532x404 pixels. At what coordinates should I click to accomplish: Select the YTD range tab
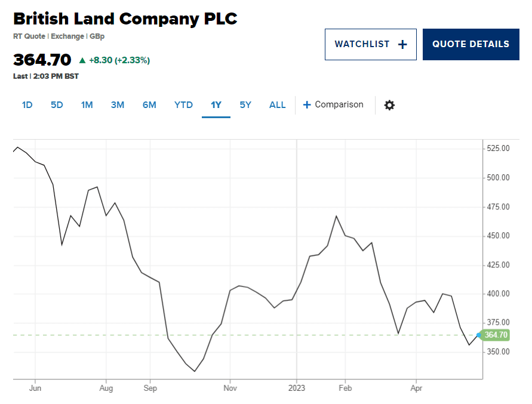click(183, 105)
